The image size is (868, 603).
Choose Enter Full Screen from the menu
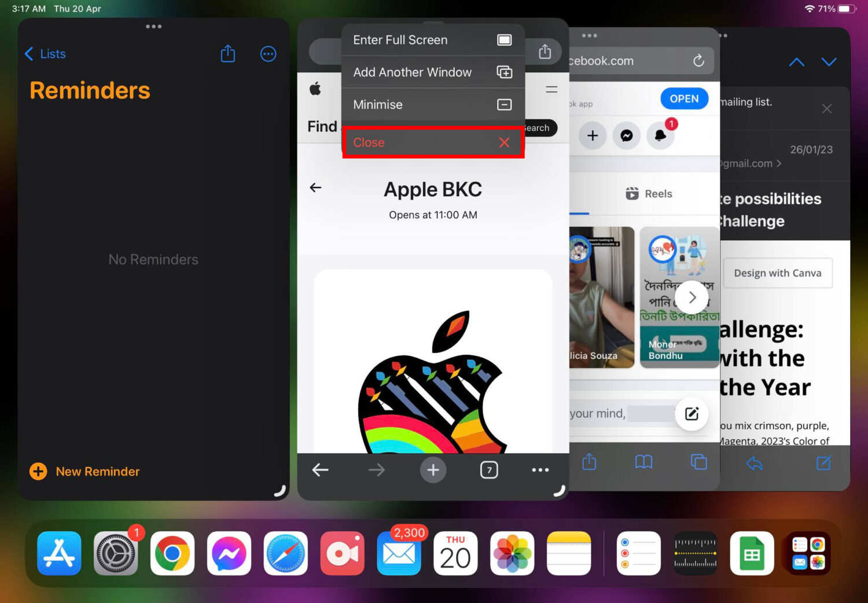pos(433,40)
